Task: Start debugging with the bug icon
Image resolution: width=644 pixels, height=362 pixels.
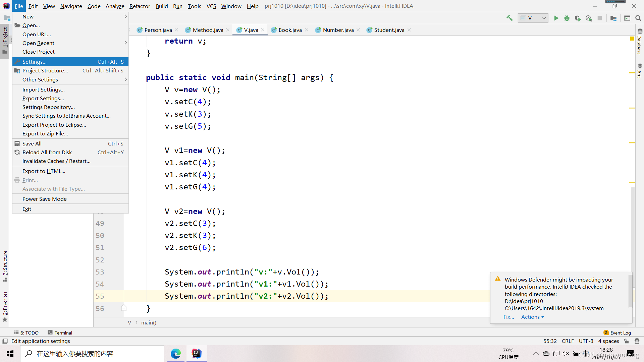Action: click(x=567, y=18)
